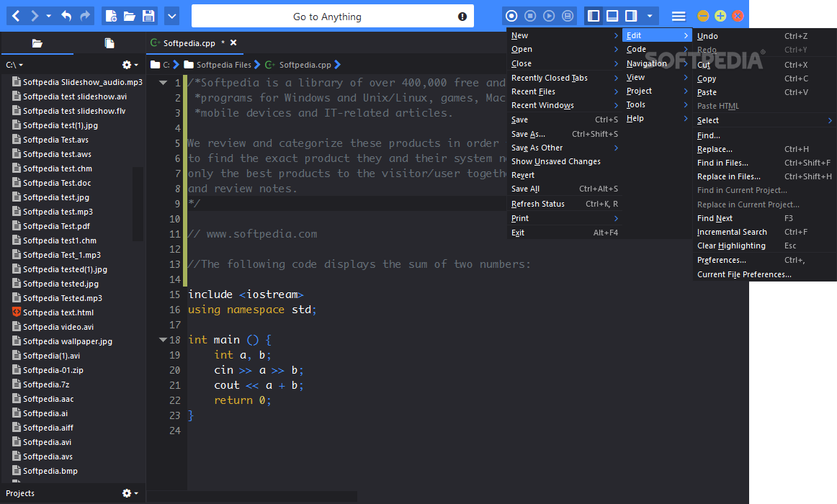Click Clear Highlighting entry
837x504 pixels.
coord(764,246)
